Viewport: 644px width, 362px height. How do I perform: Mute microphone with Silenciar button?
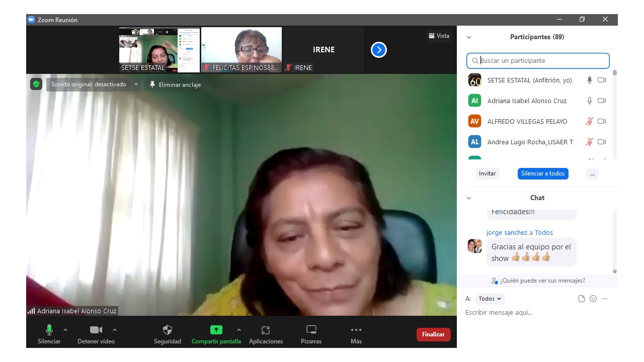point(49,330)
